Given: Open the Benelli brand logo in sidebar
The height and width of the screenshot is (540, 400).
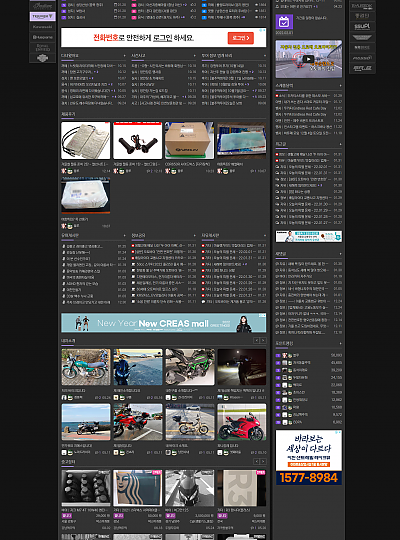Looking at the screenshot, I should coord(42,37).
